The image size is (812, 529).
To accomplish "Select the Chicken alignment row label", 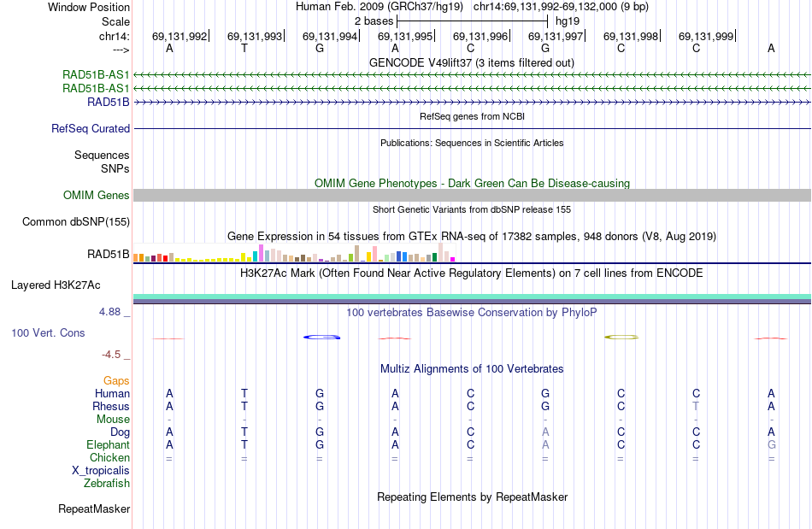I will 109,457.
